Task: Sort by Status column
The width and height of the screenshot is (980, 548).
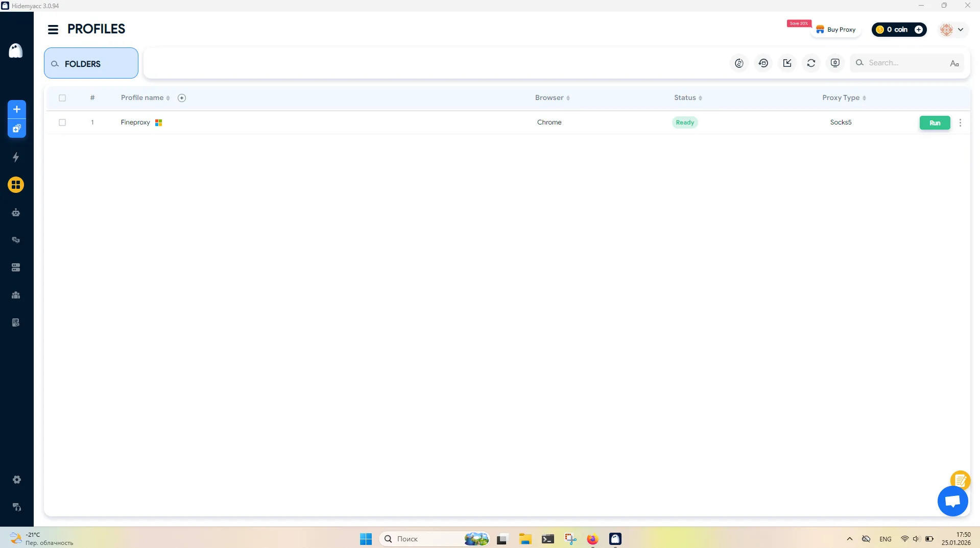Action: (688, 97)
